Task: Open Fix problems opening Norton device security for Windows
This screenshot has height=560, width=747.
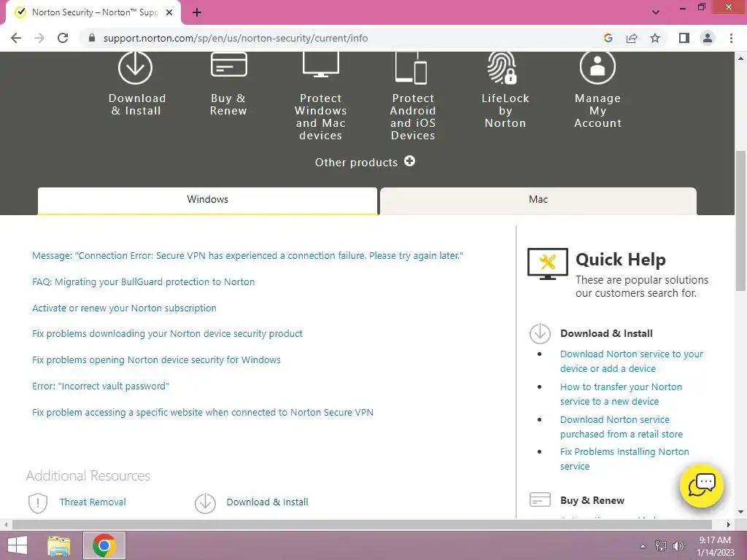Action: coord(156,360)
